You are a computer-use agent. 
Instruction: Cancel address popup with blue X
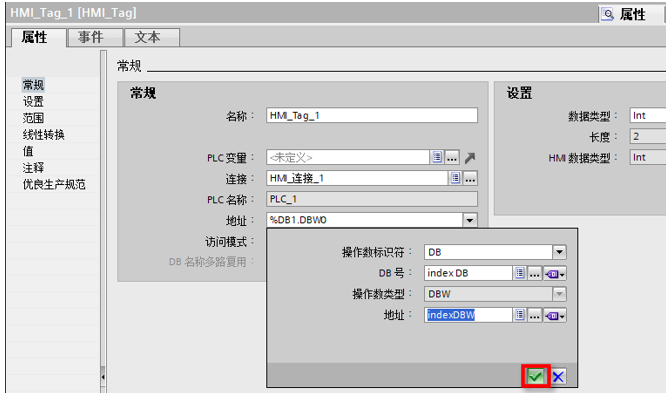click(558, 376)
